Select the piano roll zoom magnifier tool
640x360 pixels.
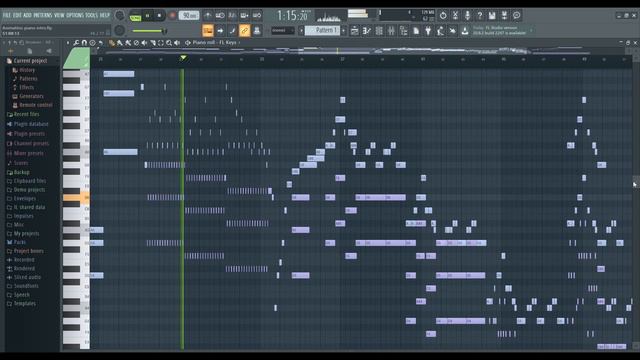169,42
